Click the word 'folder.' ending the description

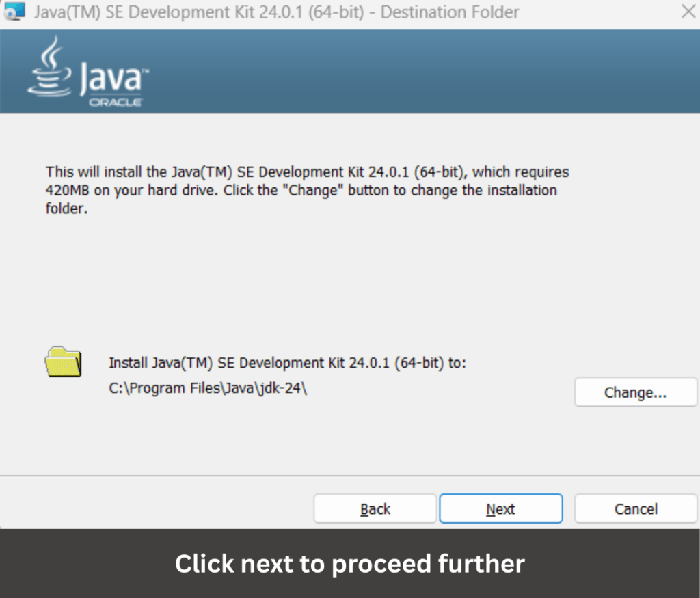point(66,208)
